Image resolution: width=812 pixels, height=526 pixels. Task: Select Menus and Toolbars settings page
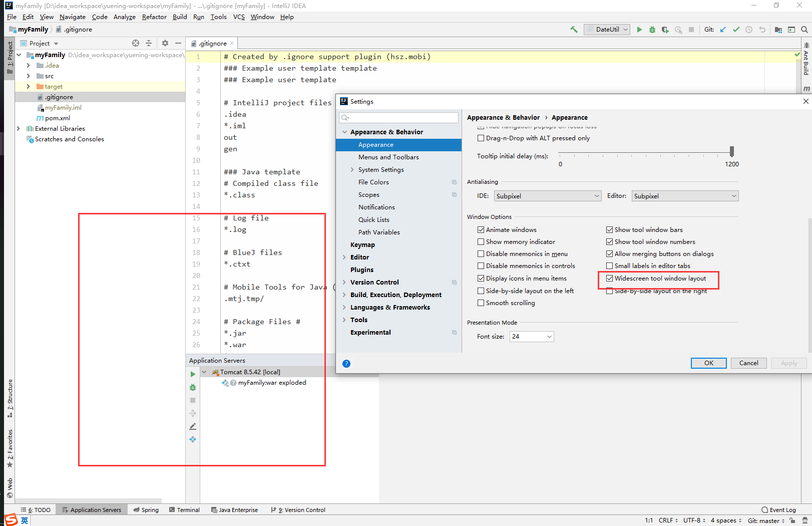pos(388,157)
